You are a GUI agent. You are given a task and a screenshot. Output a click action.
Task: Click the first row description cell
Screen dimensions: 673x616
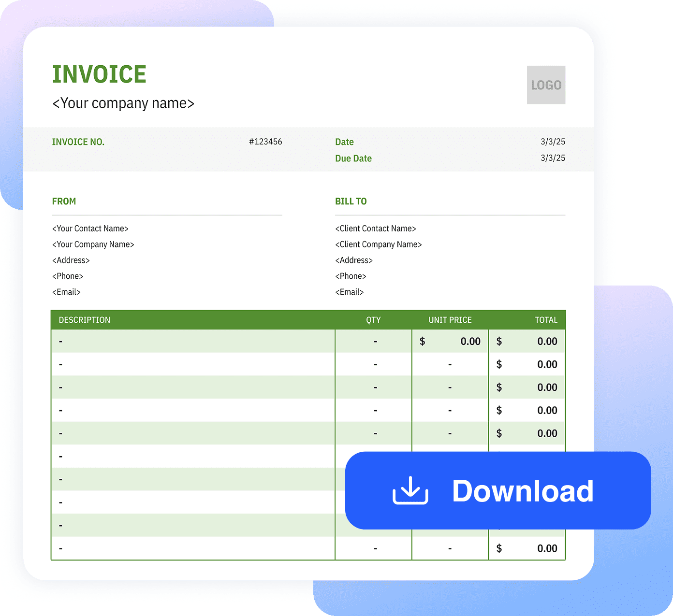(193, 341)
